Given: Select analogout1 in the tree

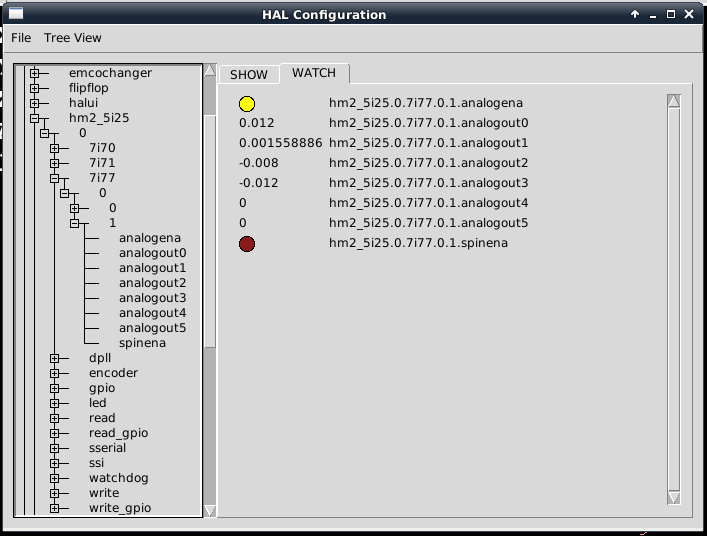Looking at the screenshot, I should tap(152, 268).
